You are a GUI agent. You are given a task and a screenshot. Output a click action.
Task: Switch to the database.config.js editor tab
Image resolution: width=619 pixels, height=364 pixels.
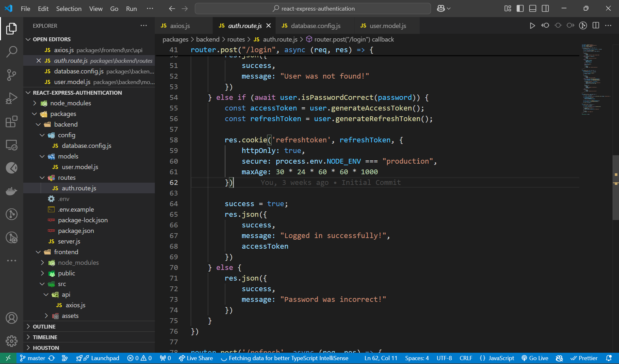[315, 26]
